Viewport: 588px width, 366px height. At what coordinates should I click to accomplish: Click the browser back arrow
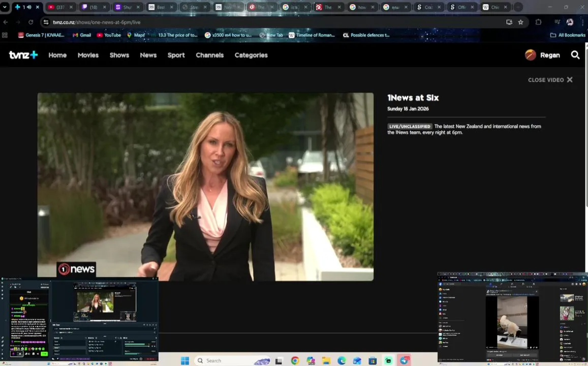[5, 22]
